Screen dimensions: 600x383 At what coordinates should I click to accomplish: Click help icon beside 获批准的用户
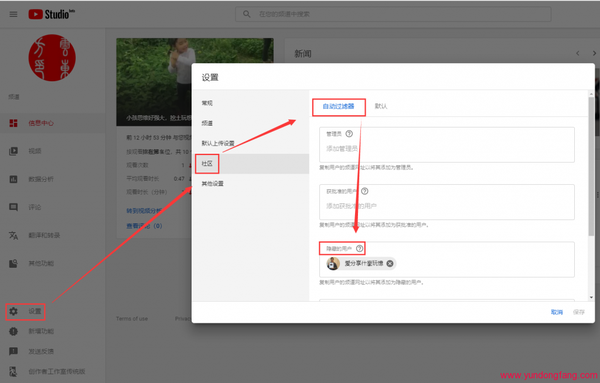coord(365,191)
